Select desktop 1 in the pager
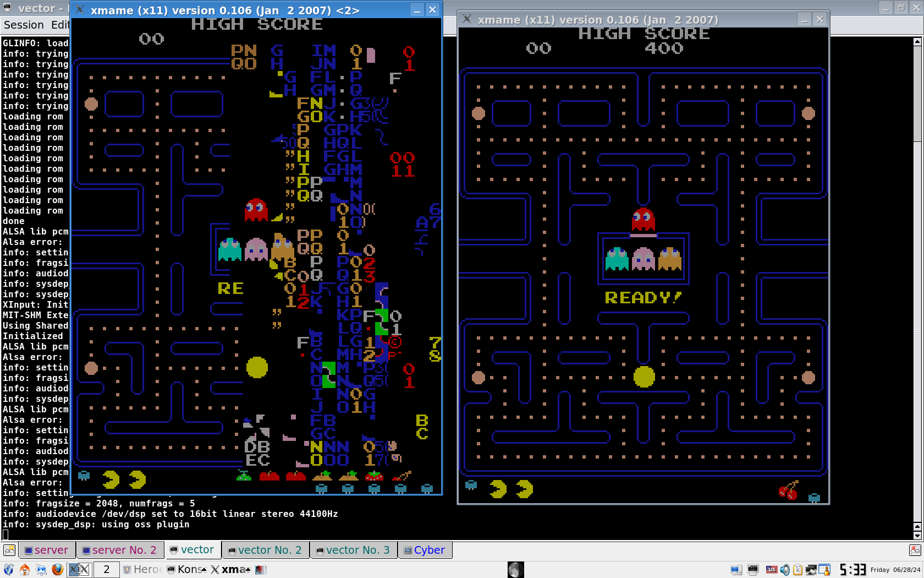Viewport: 924px width, 578px height. pos(79,569)
